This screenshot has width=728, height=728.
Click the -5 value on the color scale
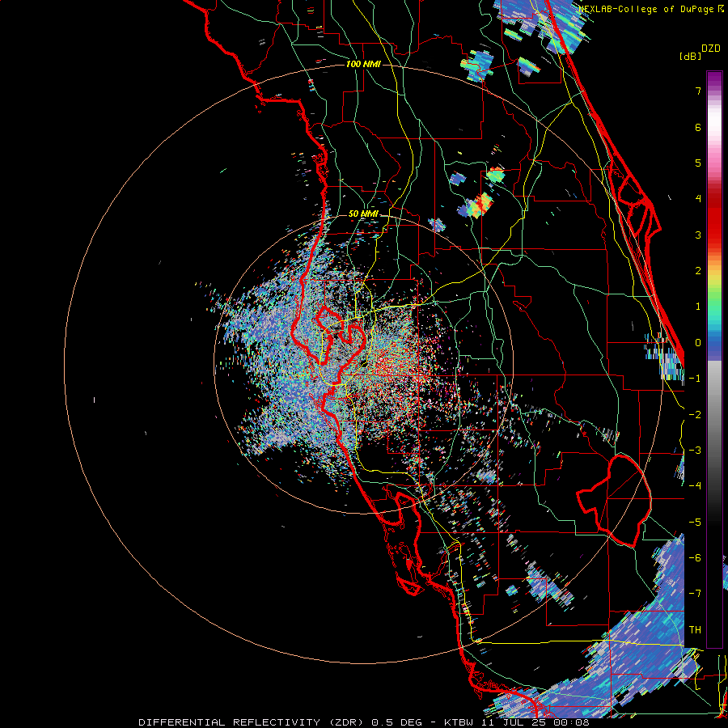695,523
